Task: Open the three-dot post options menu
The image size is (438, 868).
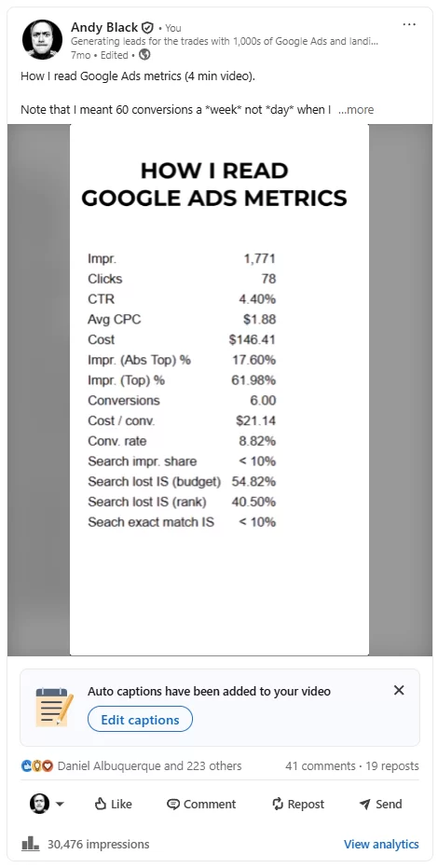Action: pos(409,25)
